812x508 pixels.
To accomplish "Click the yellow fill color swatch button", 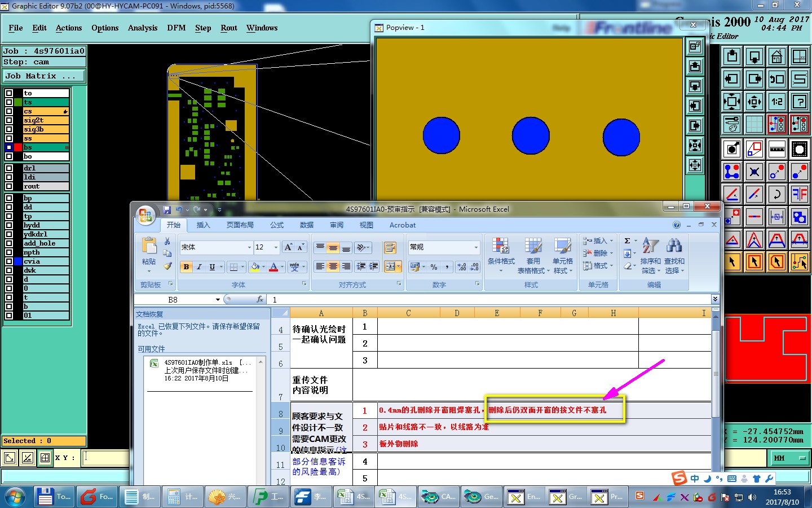I will [255, 266].
